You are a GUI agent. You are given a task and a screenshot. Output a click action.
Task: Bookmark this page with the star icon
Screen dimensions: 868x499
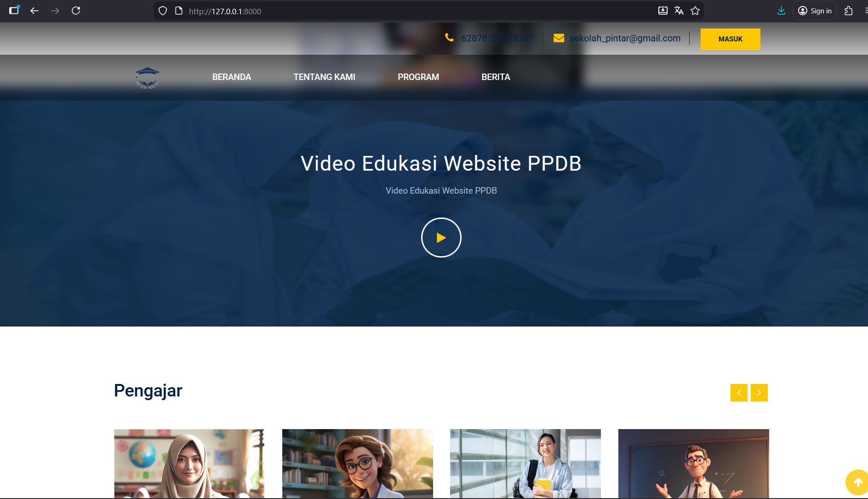(x=695, y=11)
